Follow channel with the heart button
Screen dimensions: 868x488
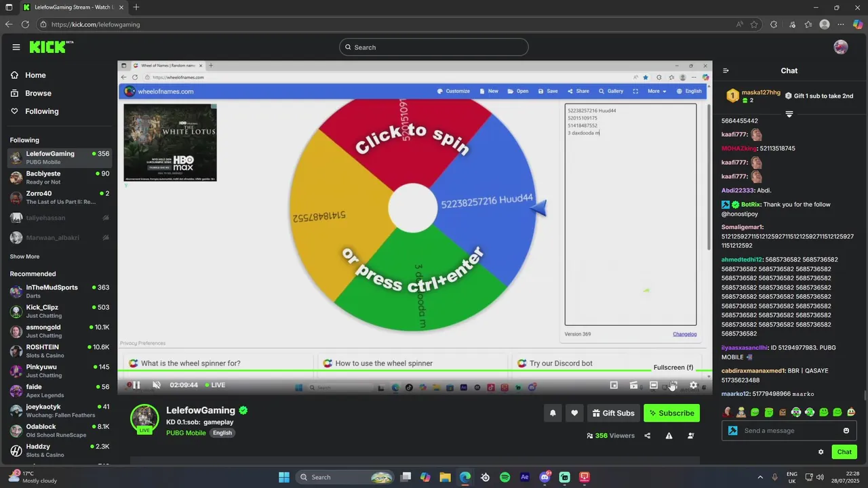tap(574, 413)
